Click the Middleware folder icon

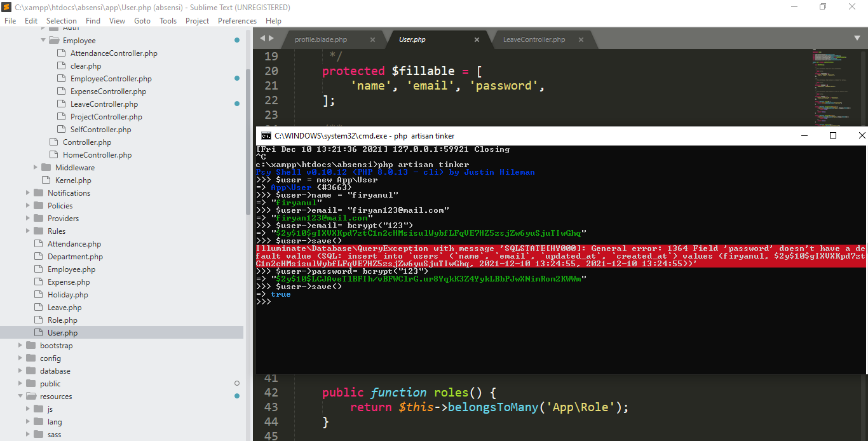point(46,167)
